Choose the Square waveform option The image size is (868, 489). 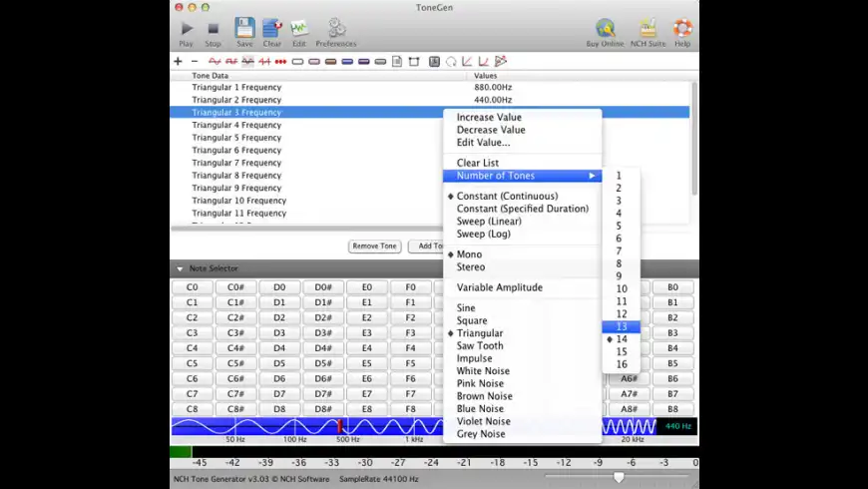[472, 321]
